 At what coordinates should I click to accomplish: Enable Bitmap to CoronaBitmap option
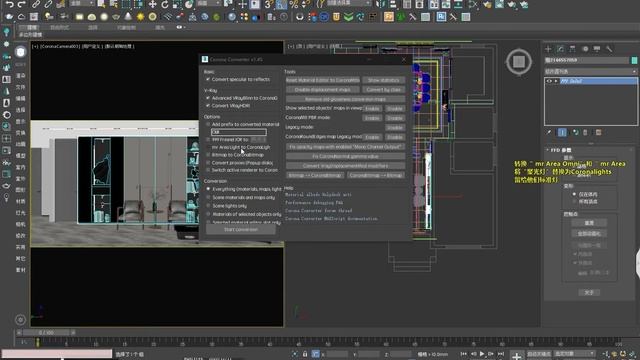208,155
